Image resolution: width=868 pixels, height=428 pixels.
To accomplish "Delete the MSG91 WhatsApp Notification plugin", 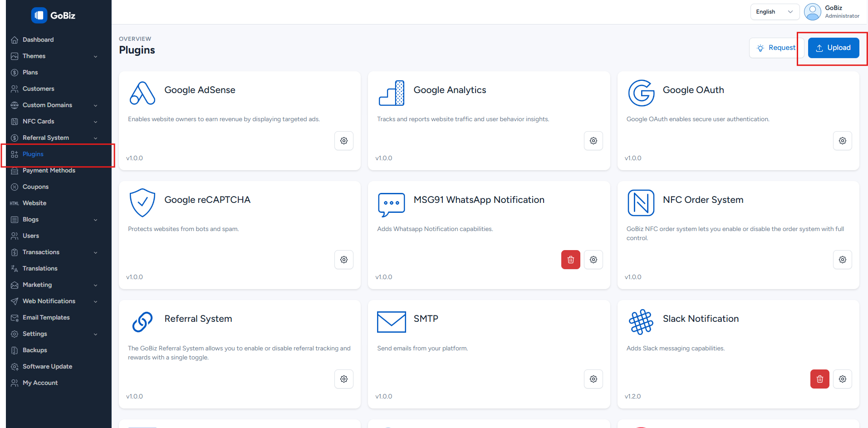I will coord(571,260).
